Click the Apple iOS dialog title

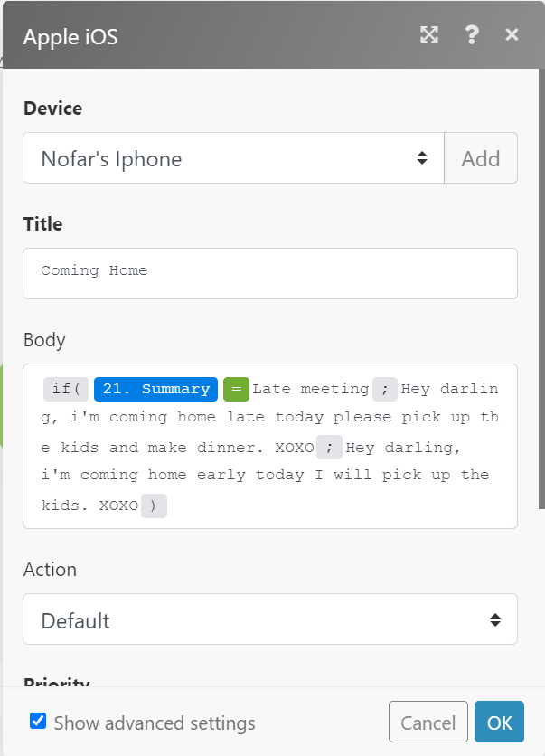(x=70, y=37)
